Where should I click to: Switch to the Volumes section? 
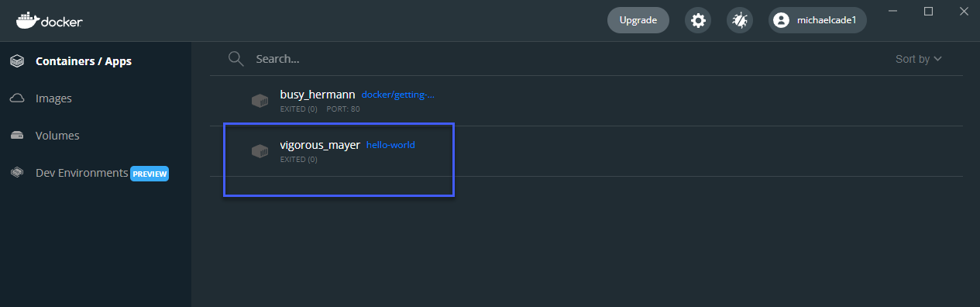click(57, 136)
